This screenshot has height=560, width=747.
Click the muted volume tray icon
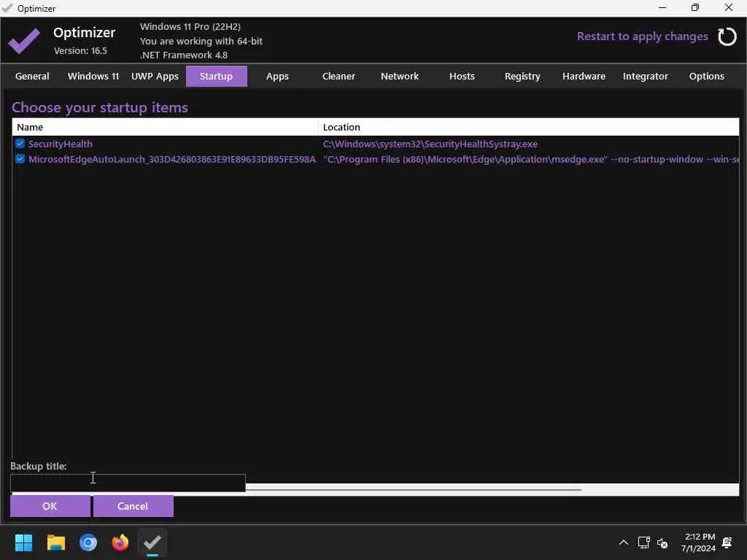662,542
